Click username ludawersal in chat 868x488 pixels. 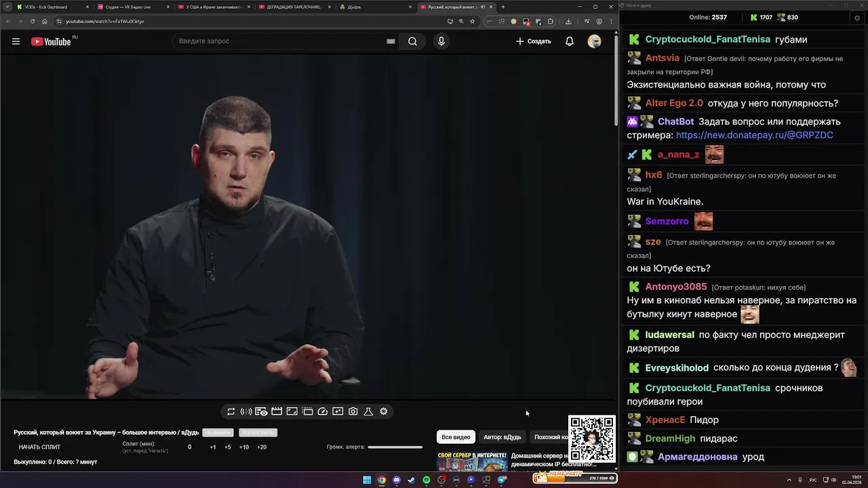point(670,335)
